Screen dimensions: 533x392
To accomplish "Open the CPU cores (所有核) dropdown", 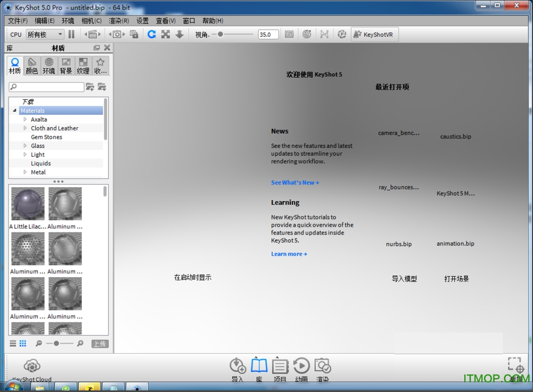I will 45,35.
